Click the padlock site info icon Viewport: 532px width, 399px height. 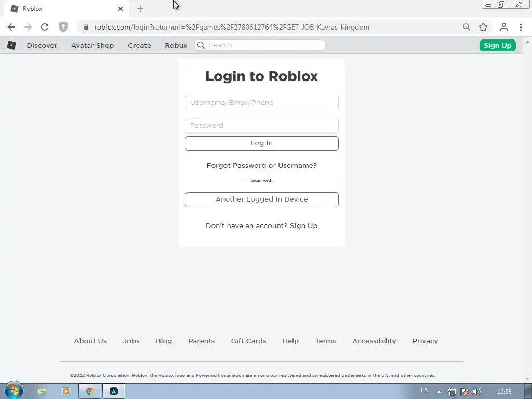[x=86, y=27]
